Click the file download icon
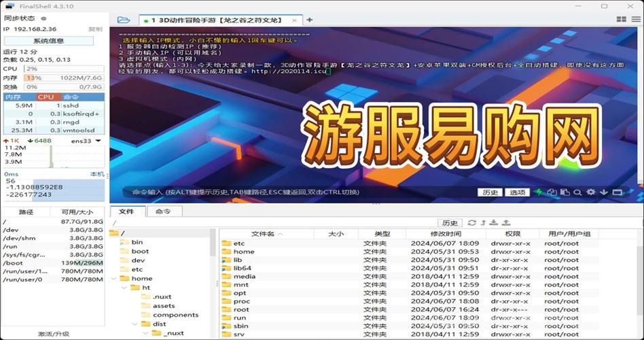Viewport: 644px width, 340px height. point(494,222)
